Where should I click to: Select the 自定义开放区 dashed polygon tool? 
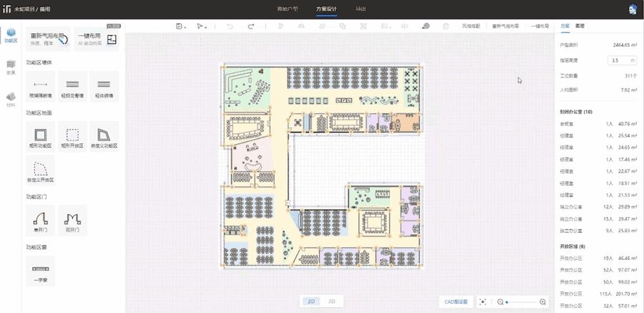tap(40, 170)
